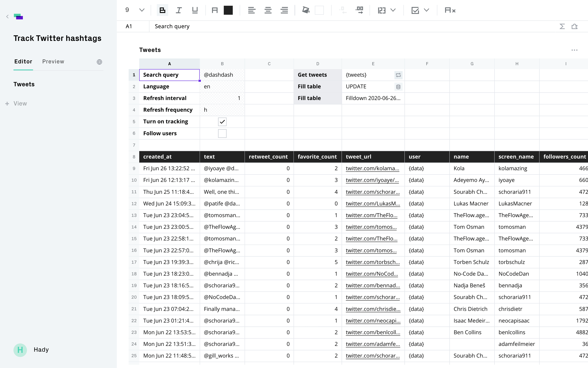
Task: Click the increase decimal places icon
Action: (x=359, y=10)
